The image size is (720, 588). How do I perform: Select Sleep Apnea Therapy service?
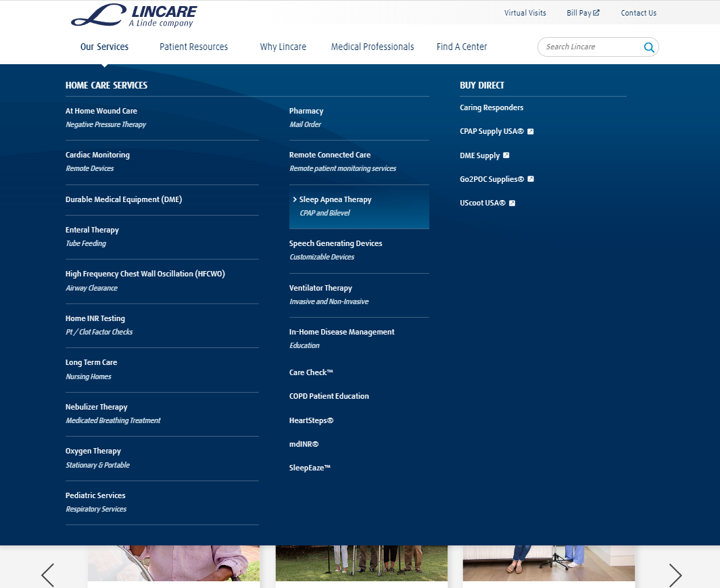pos(335,199)
